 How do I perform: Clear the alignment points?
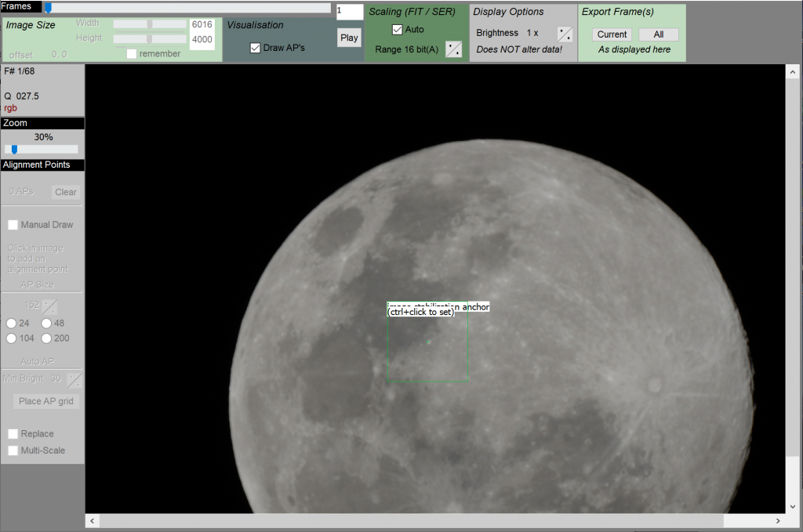pos(66,192)
